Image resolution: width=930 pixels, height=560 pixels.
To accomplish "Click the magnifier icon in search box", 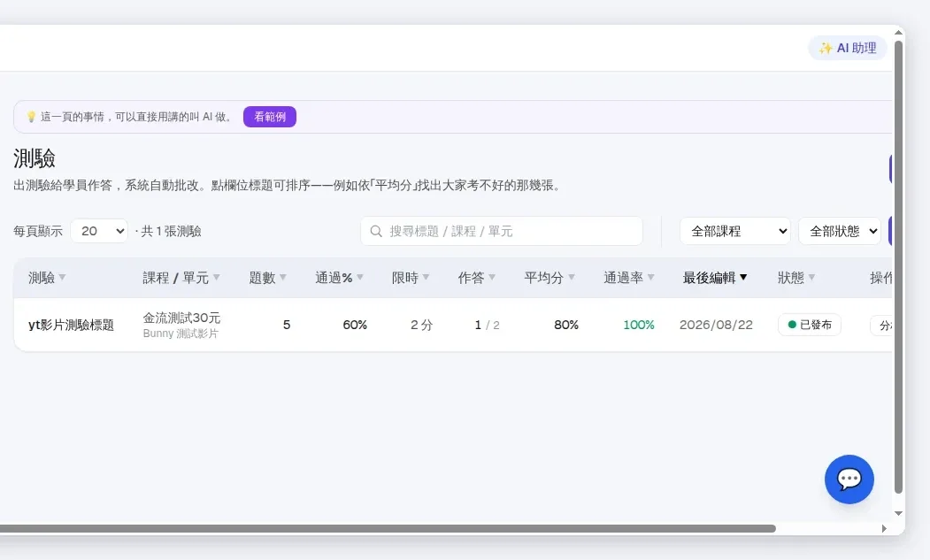I will tap(376, 232).
